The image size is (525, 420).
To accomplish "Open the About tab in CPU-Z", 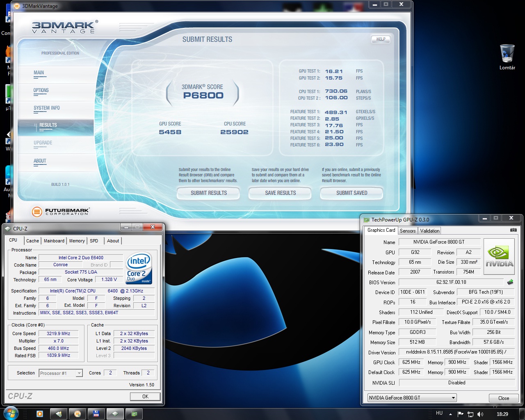I will point(113,241).
